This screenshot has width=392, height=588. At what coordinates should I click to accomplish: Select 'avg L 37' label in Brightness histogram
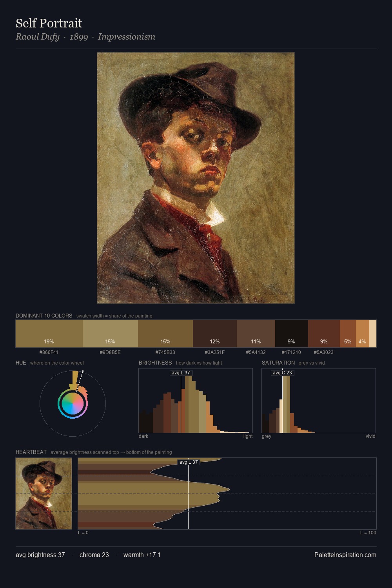181,373
